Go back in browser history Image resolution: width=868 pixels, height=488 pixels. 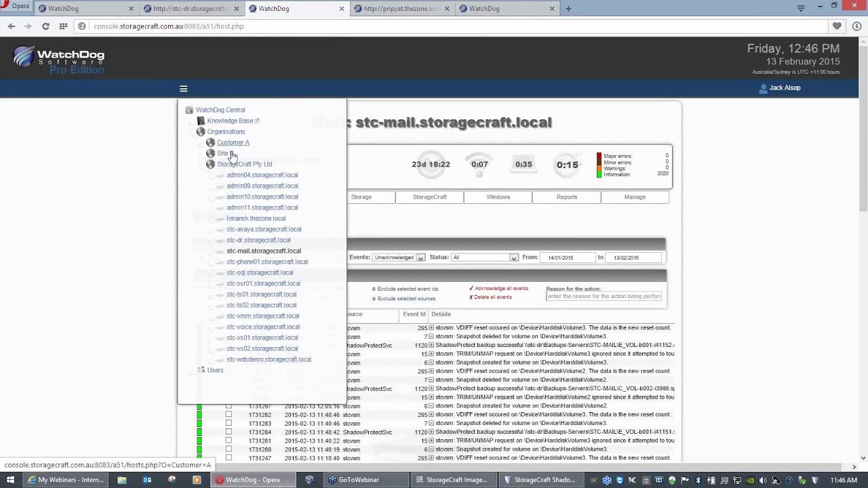12,26
